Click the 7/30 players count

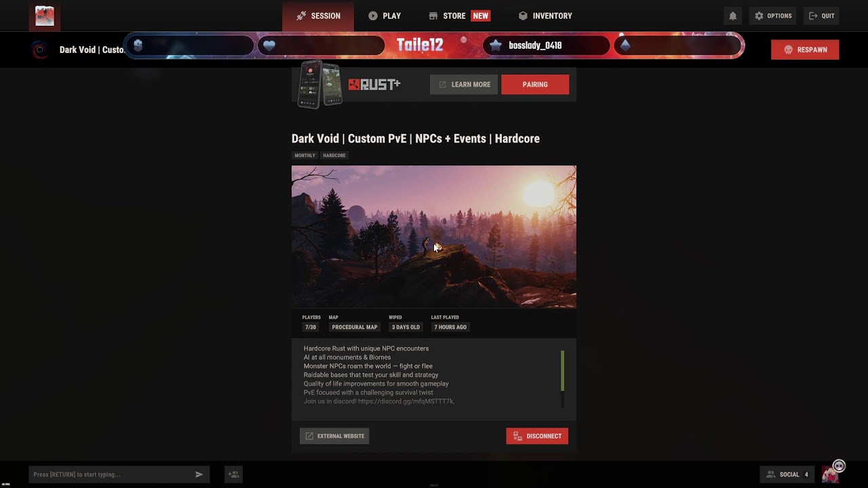tap(311, 327)
